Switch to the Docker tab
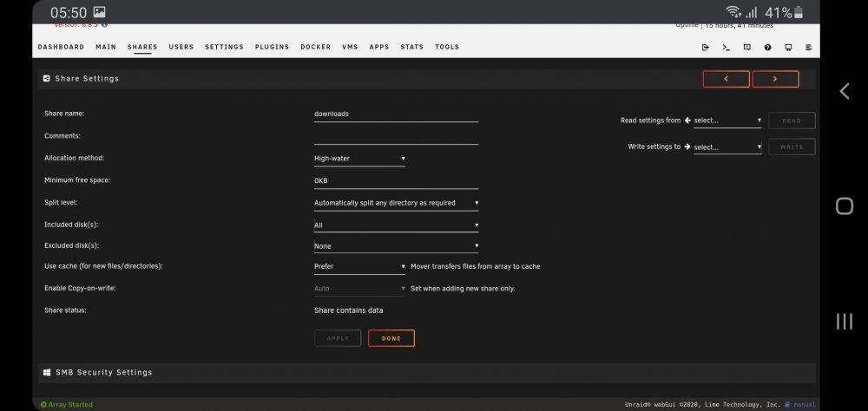Image resolution: width=868 pixels, height=411 pixels. pyautogui.click(x=316, y=47)
